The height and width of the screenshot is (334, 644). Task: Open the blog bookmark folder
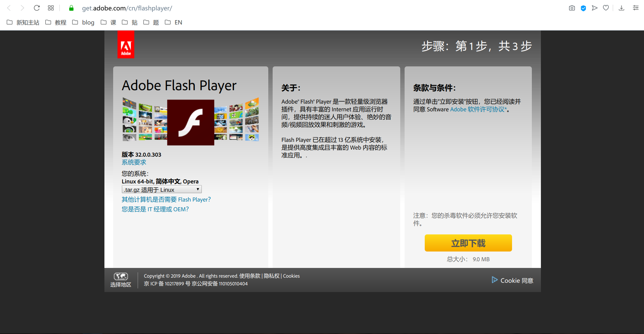[83, 22]
